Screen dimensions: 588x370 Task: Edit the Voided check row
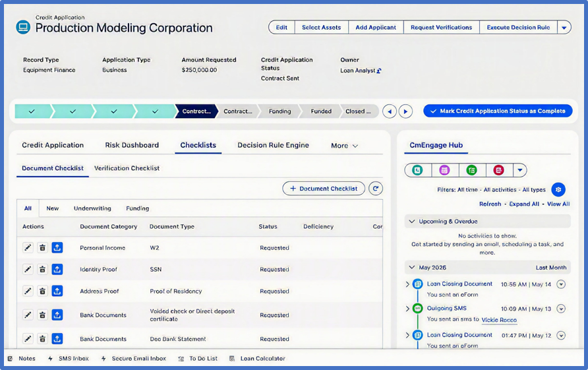click(28, 315)
